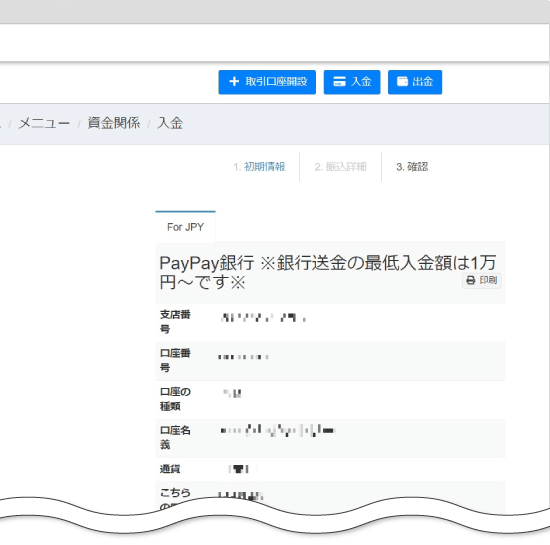The width and height of the screenshot is (550, 545).
Task: Select the 口座の種類 row label
Action: pos(175,399)
